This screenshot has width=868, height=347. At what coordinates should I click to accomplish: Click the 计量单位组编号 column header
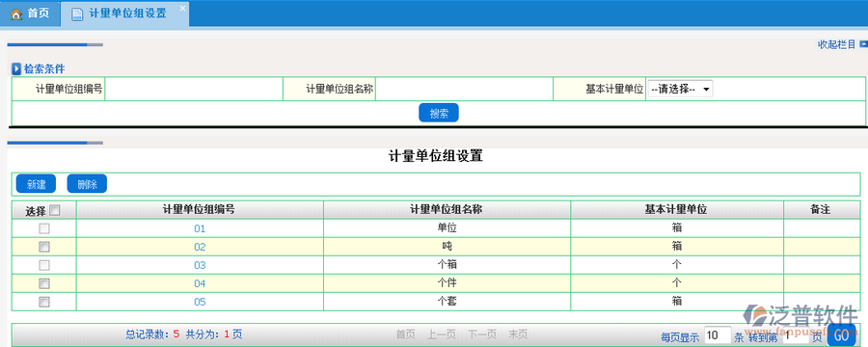200,210
